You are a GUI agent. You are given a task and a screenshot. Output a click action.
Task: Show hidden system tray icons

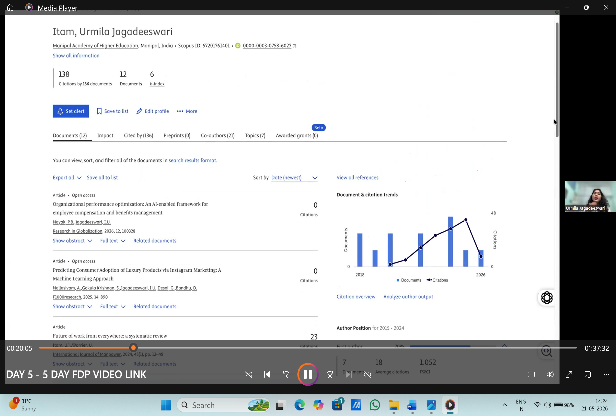click(504, 405)
